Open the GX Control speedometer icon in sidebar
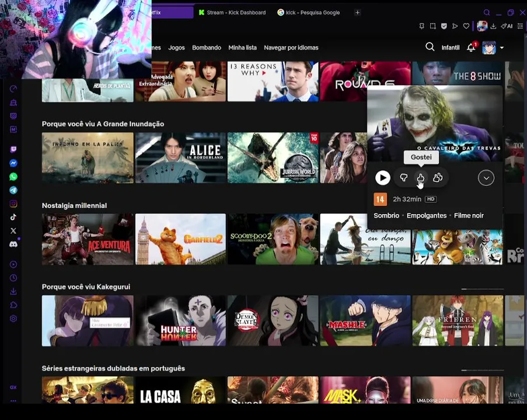 coord(13,89)
